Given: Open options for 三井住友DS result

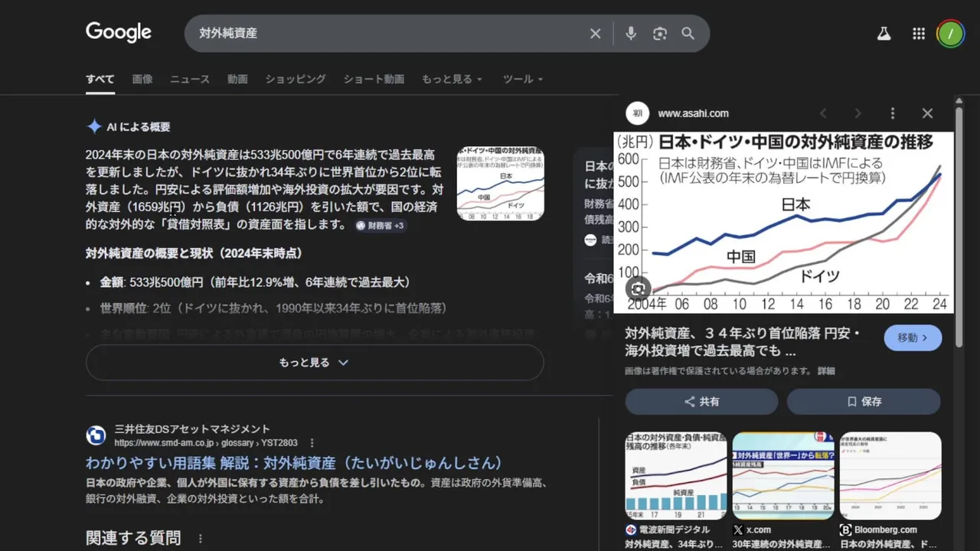Looking at the screenshot, I should click(x=312, y=443).
